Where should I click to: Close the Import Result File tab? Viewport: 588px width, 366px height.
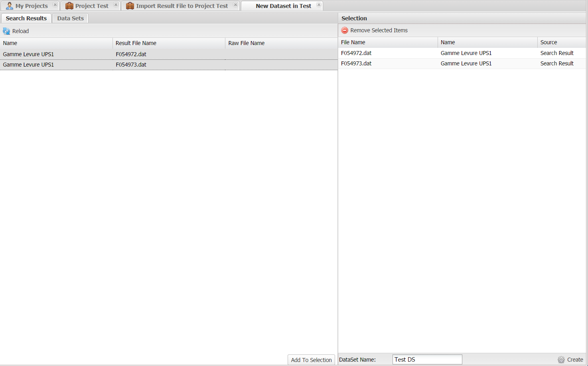(235, 5)
